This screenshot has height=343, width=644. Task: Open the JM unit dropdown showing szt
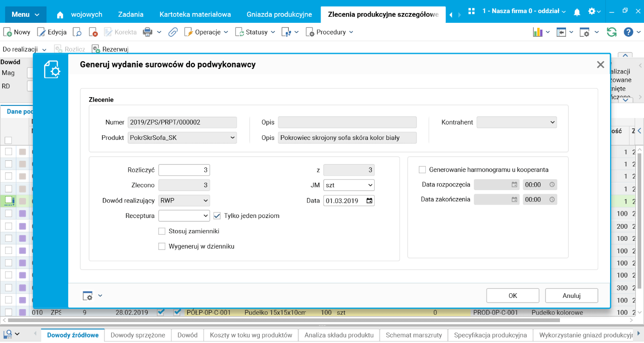click(x=349, y=185)
